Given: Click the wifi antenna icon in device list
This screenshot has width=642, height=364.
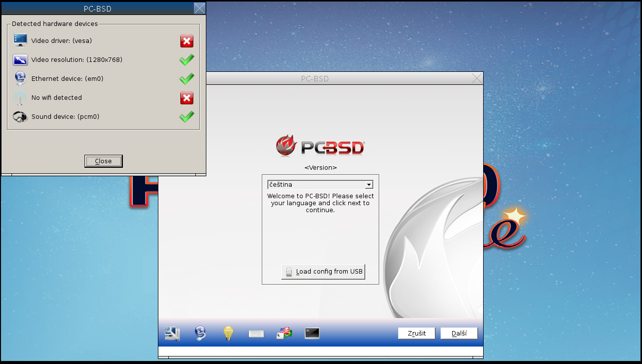Looking at the screenshot, I should [x=20, y=97].
